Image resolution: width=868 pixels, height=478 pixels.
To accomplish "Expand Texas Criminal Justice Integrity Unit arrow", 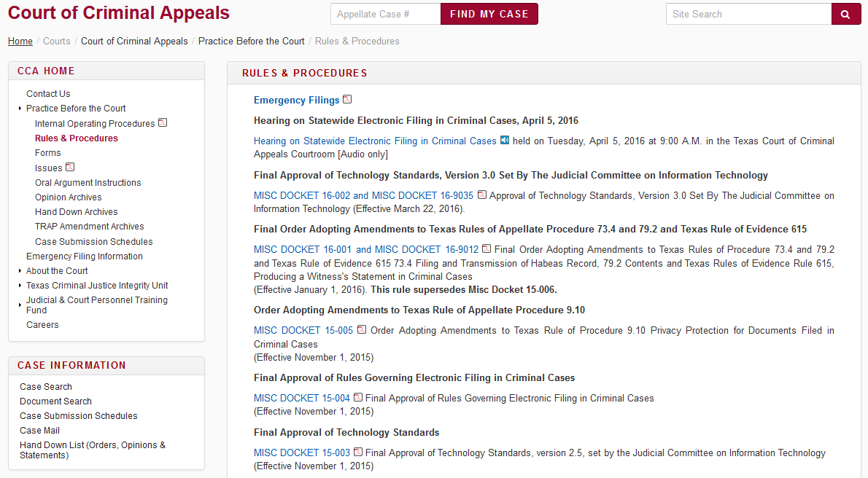I will (20, 286).
